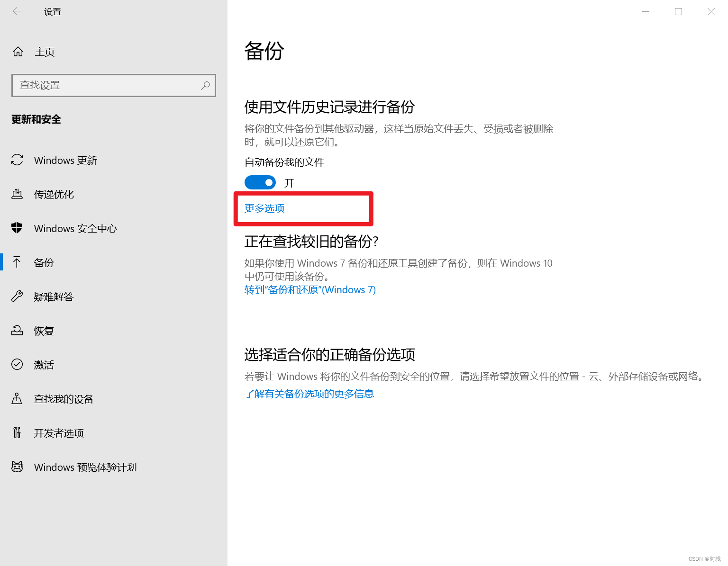Click the 开发者选项 tools icon
Image resolution: width=728 pixels, height=566 pixels.
(x=17, y=432)
